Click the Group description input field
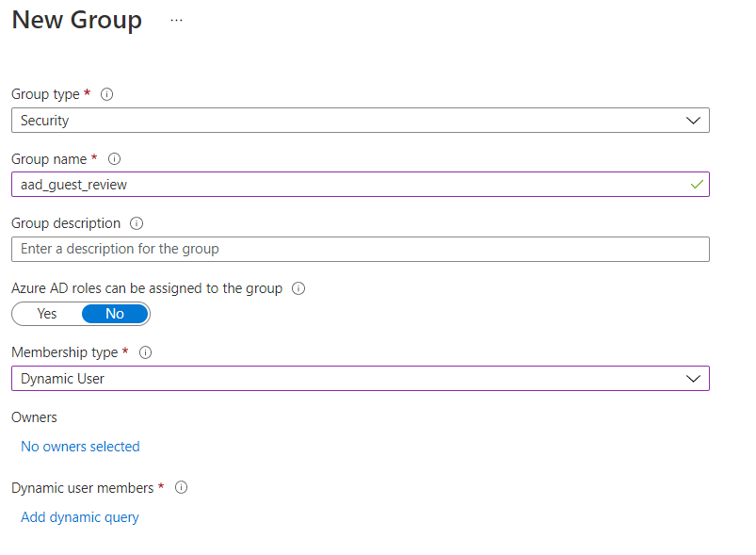This screenshot has width=756, height=555. [x=360, y=249]
